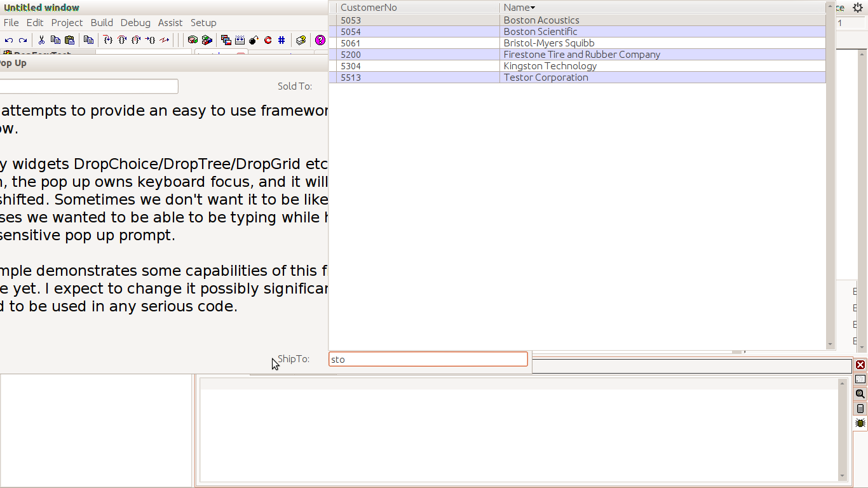Open the Build menu
The width and height of the screenshot is (868, 488).
pos(102,23)
